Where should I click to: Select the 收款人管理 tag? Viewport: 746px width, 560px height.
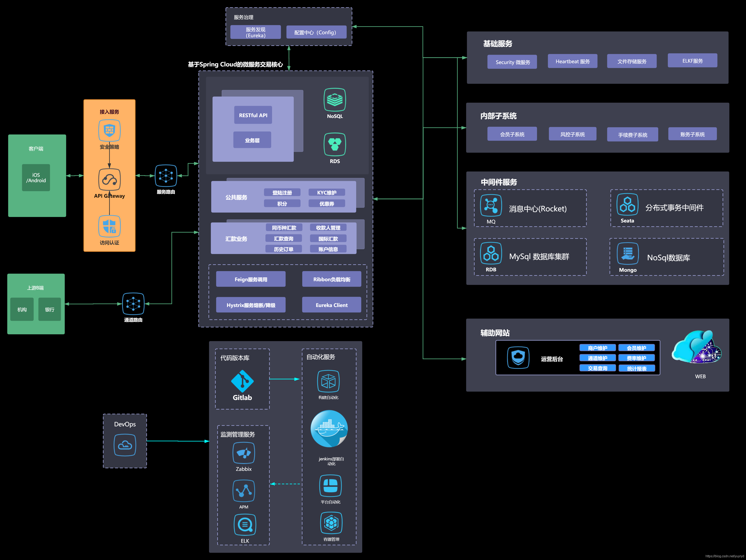(x=328, y=228)
